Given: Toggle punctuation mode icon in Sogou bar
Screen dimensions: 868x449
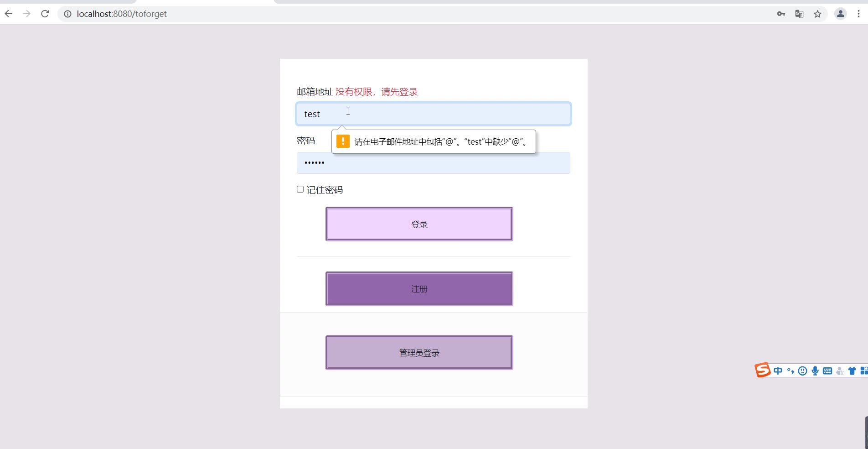Looking at the screenshot, I should [x=790, y=371].
